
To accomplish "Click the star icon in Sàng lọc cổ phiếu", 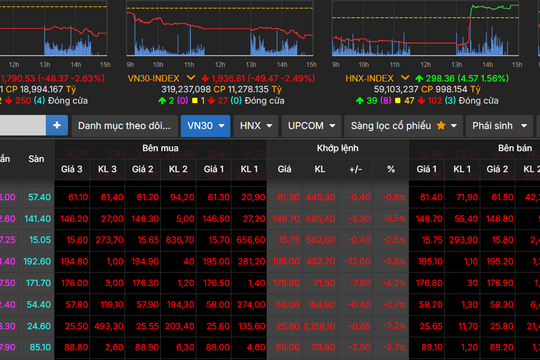I will tap(441, 125).
